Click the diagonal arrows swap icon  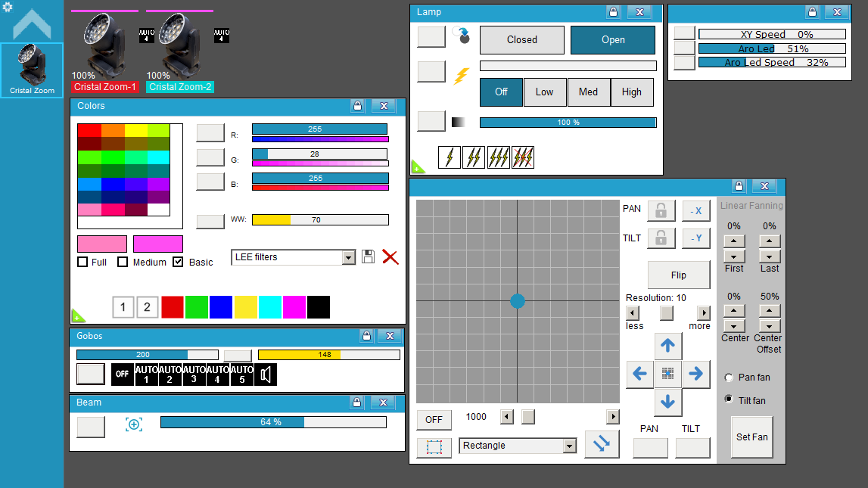[x=602, y=444]
